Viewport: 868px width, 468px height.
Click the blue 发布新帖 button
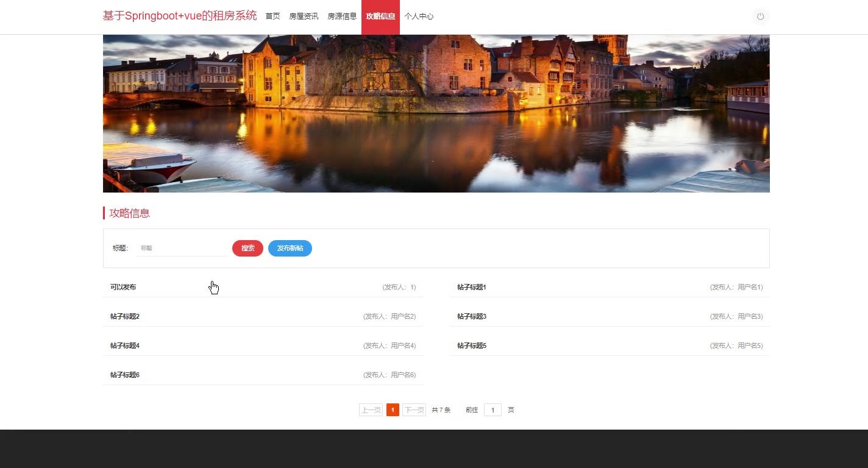(290, 248)
